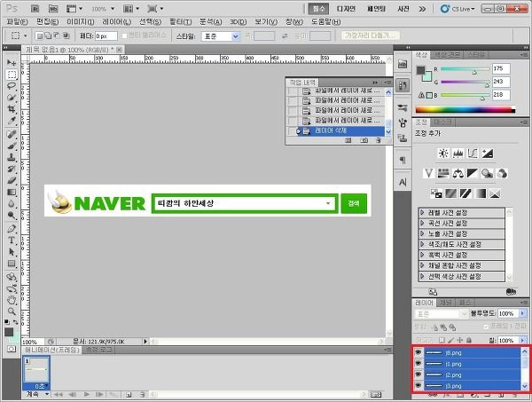Image resolution: width=532 pixels, height=402 pixels.
Task: Open layer opacity slider arrow
Action: tap(522, 313)
